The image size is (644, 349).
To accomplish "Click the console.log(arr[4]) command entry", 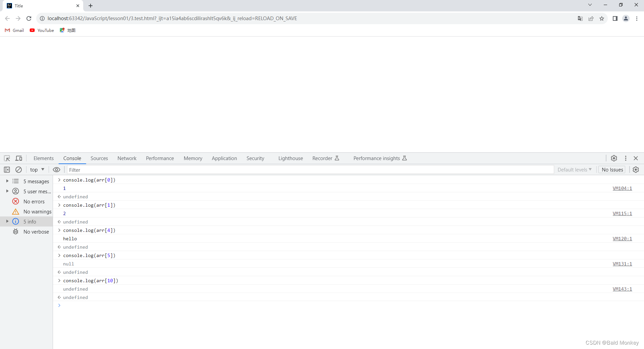I will (89, 230).
